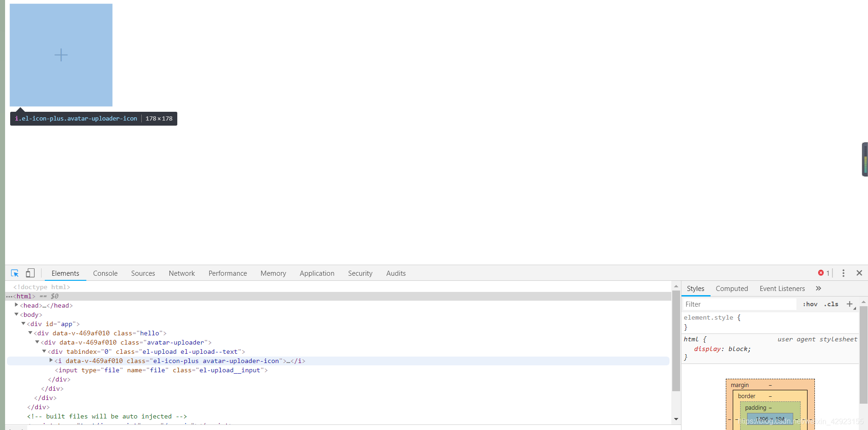Click the display: block declaration

pos(722,349)
